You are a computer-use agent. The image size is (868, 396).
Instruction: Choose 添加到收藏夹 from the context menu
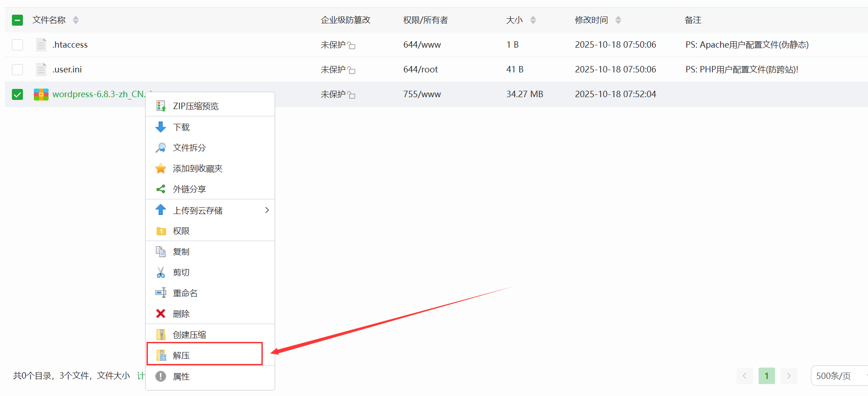tap(210, 168)
